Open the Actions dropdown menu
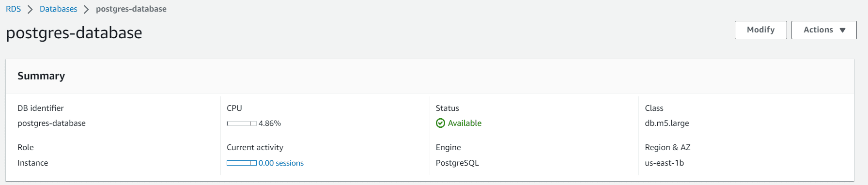The width and height of the screenshot is (868, 185). coord(824,30)
